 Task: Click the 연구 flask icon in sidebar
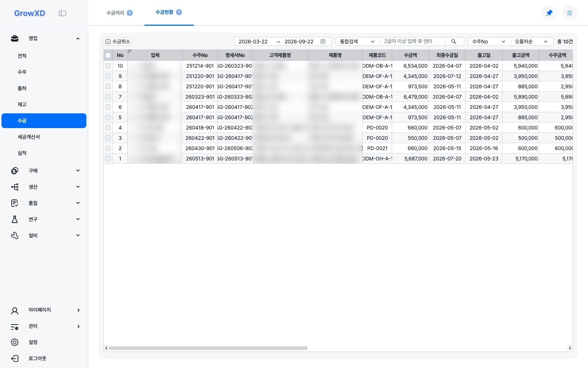pyautogui.click(x=15, y=219)
